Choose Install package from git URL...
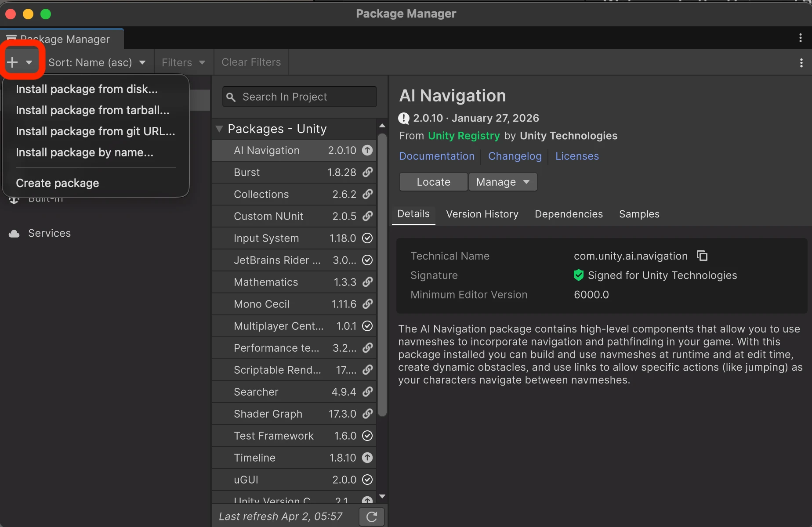The height and width of the screenshot is (527, 812). (x=95, y=131)
